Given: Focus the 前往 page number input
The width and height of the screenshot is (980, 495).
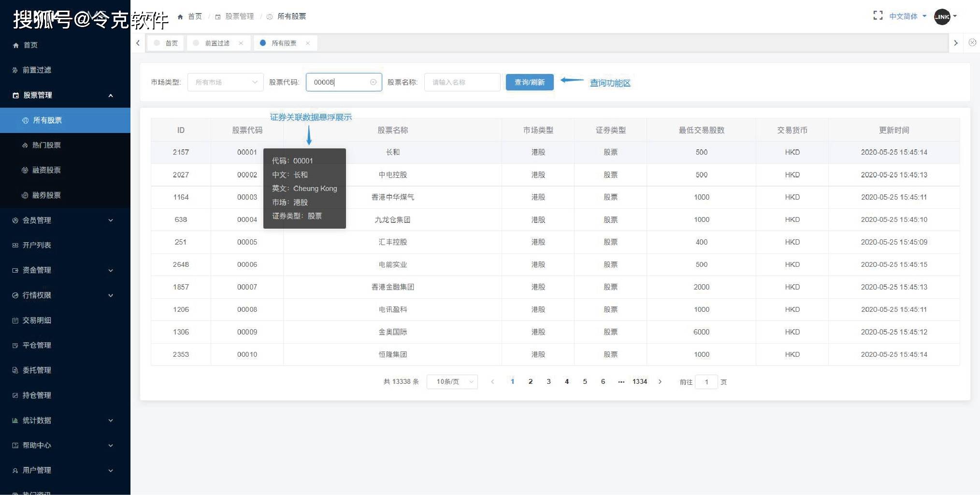Looking at the screenshot, I should click(706, 382).
